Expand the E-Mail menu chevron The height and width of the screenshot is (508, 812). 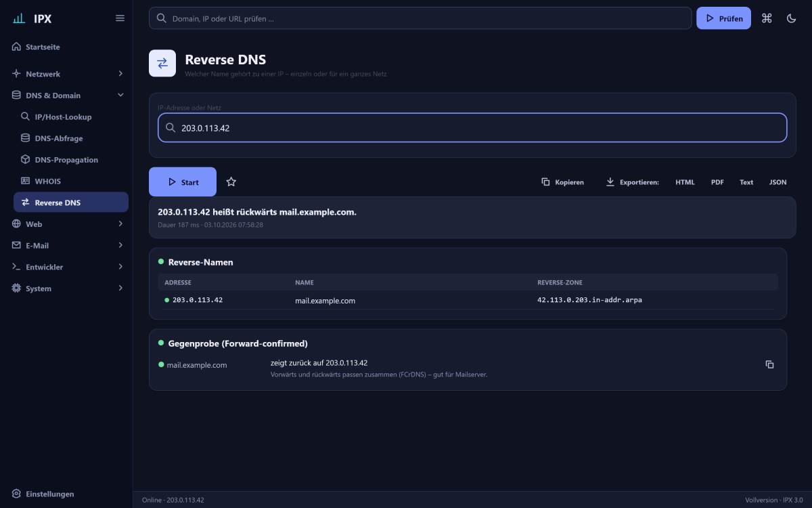(x=120, y=245)
